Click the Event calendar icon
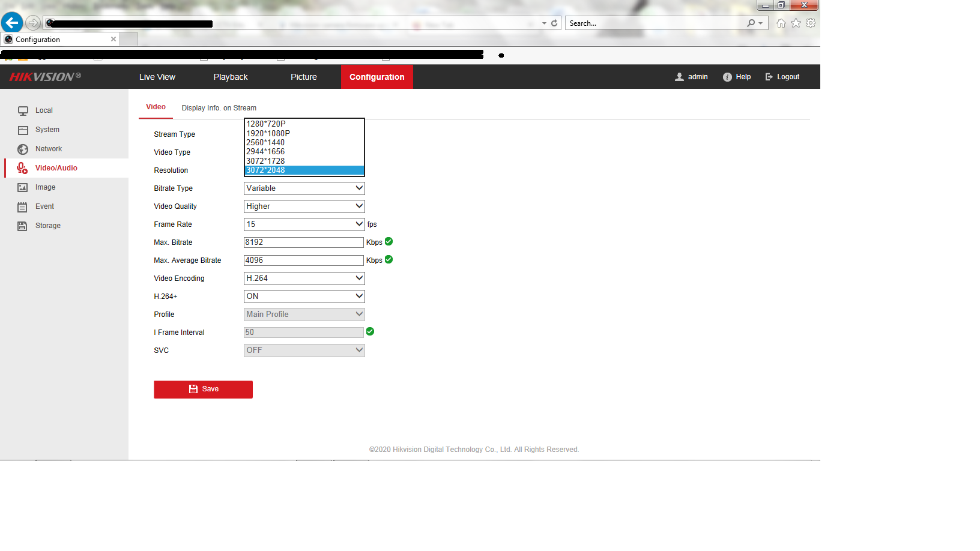Screen dimensions: 980x551 pyautogui.click(x=23, y=207)
